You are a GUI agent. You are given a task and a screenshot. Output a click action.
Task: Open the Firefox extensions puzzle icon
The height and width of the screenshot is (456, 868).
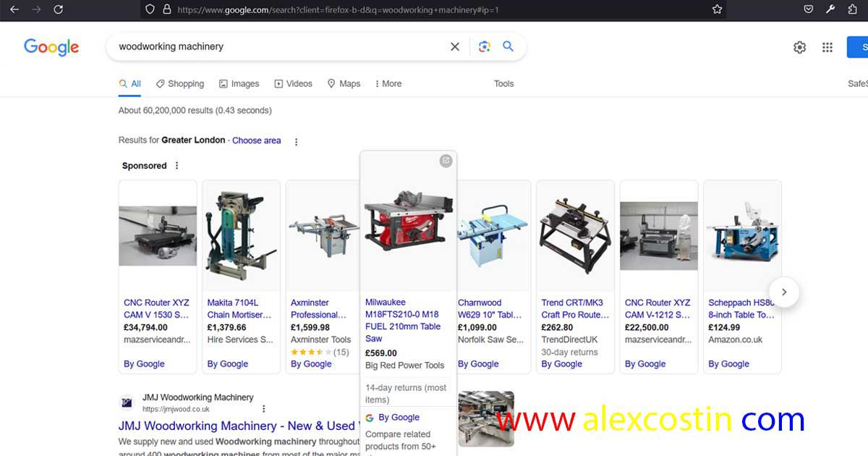point(854,9)
